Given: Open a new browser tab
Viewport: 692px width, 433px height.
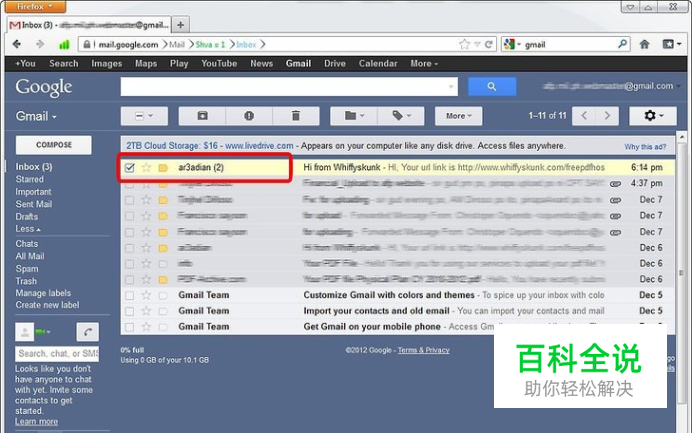Looking at the screenshot, I should click(x=181, y=25).
